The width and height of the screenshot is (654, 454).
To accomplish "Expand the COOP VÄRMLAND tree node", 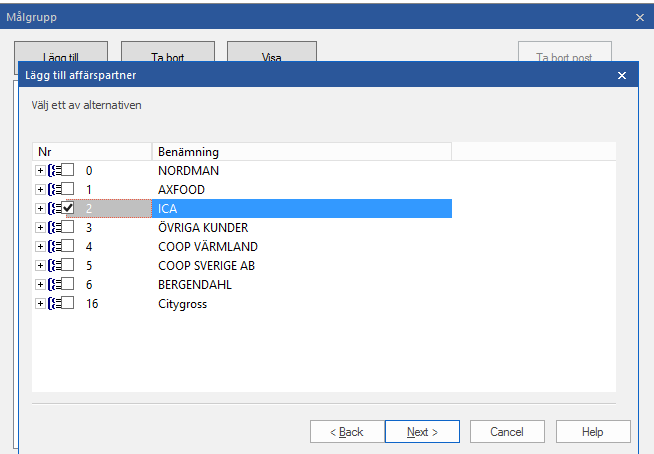I will coord(40,247).
